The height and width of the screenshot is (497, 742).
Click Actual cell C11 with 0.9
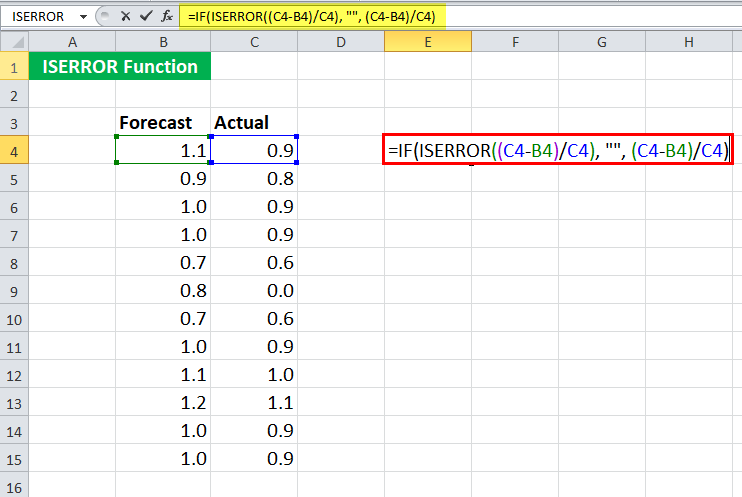[254, 346]
